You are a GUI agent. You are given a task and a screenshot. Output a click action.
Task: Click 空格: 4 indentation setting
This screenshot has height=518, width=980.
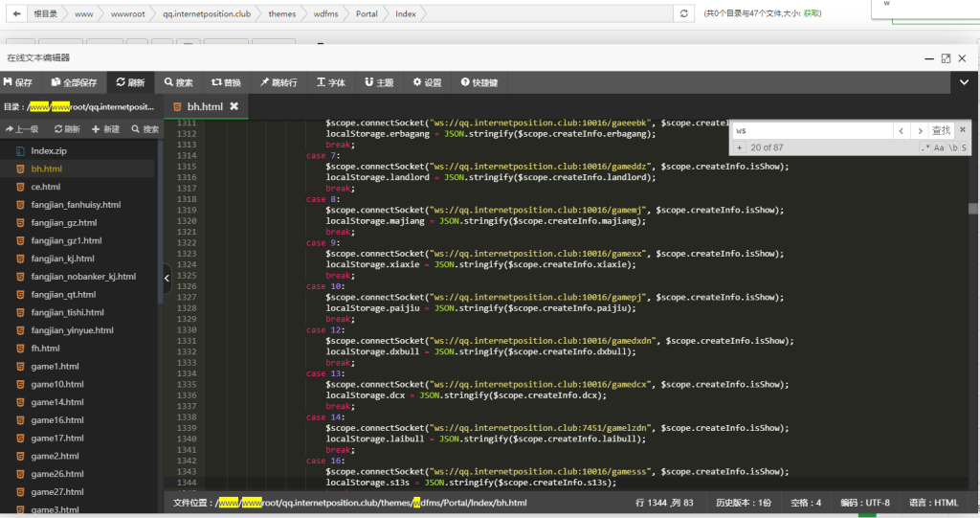pos(806,503)
